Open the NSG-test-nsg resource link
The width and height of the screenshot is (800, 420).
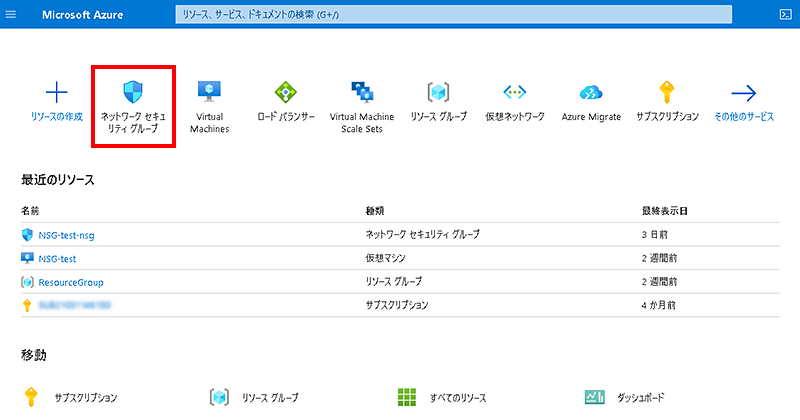click(x=66, y=235)
